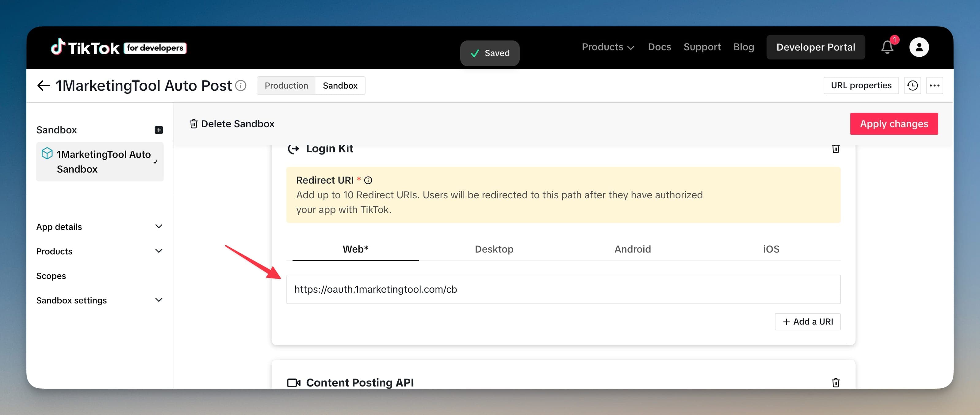Select the 1MarketingTool Auto Sandbox item

coord(100,162)
